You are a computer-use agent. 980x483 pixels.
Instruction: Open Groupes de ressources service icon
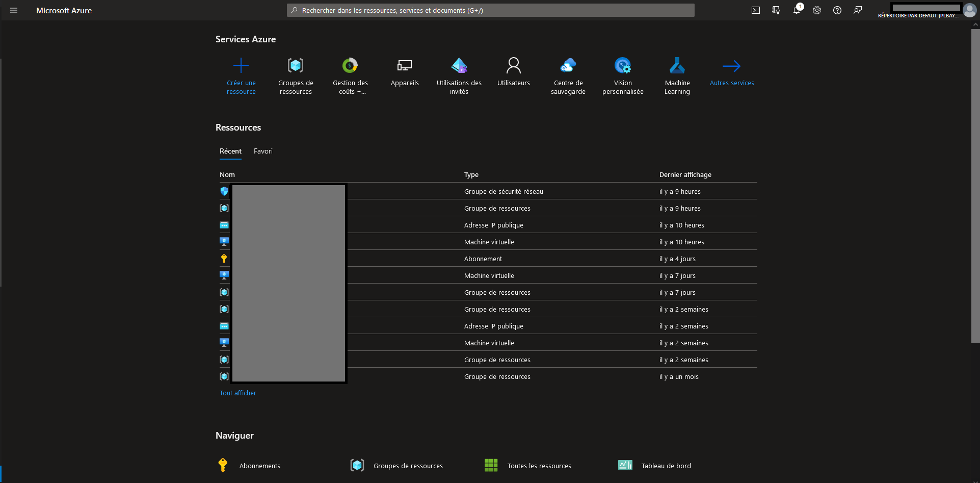296,65
